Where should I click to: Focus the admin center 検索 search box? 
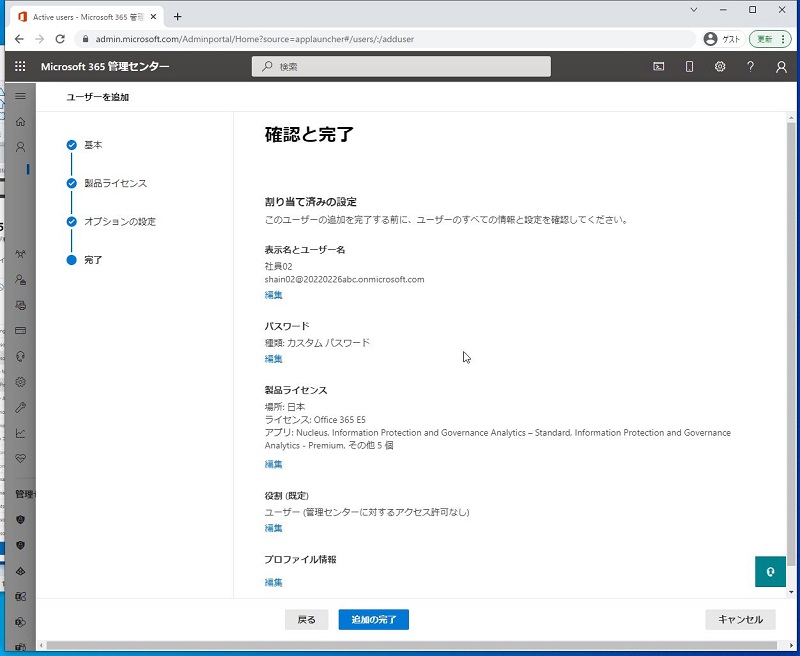401,66
